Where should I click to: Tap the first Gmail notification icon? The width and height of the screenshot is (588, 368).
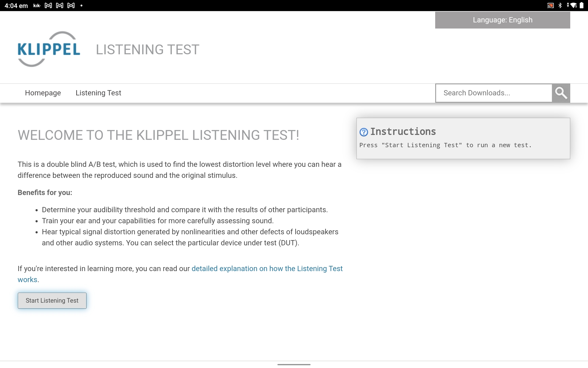pyautogui.click(x=48, y=6)
